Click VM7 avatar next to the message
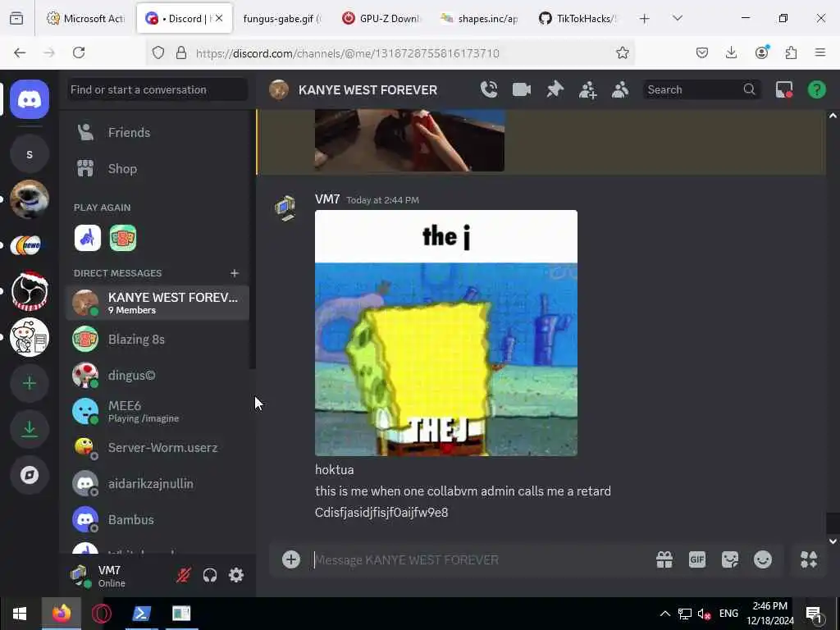 (285, 208)
